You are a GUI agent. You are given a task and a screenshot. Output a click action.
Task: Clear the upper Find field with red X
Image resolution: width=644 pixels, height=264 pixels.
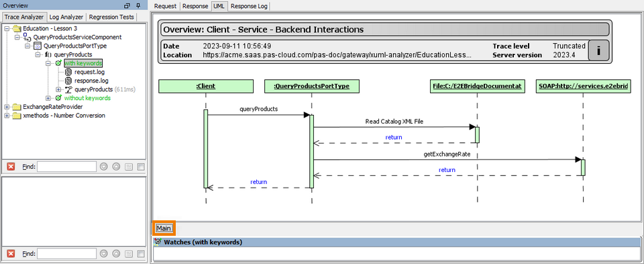click(x=11, y=167)
